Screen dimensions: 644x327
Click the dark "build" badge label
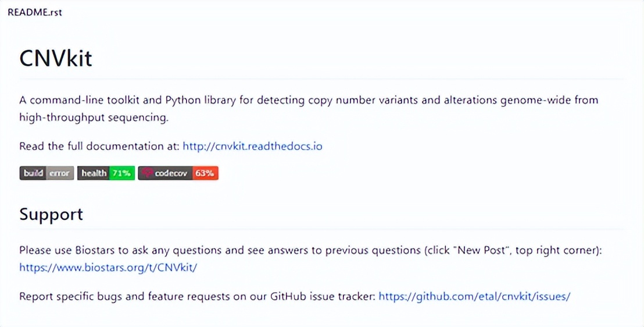(x=33, y=173)
